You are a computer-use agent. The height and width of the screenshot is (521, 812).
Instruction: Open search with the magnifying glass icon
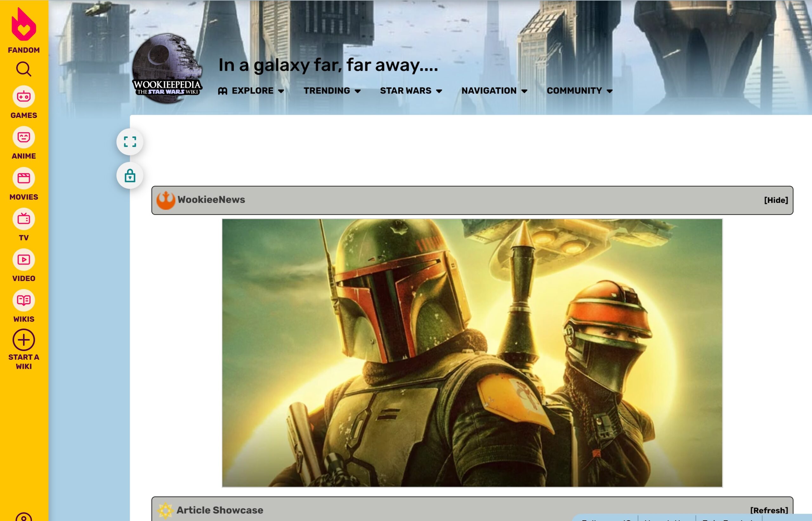point(24,69)
